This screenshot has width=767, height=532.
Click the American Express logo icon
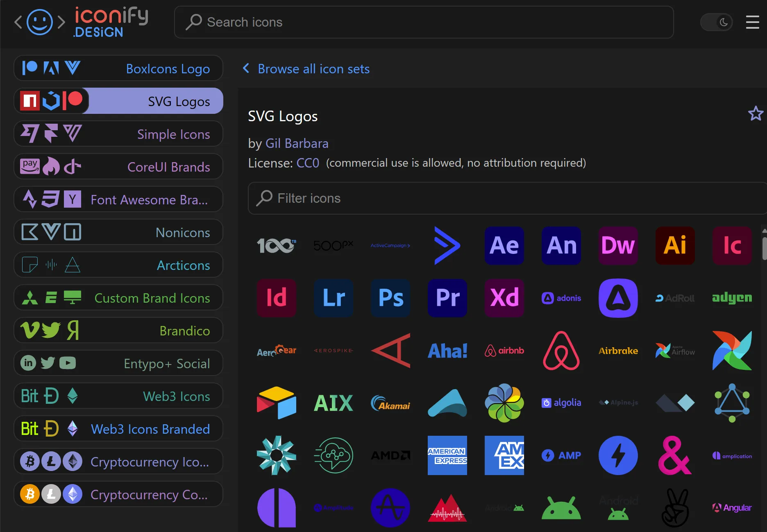click(x=447, y=455)
